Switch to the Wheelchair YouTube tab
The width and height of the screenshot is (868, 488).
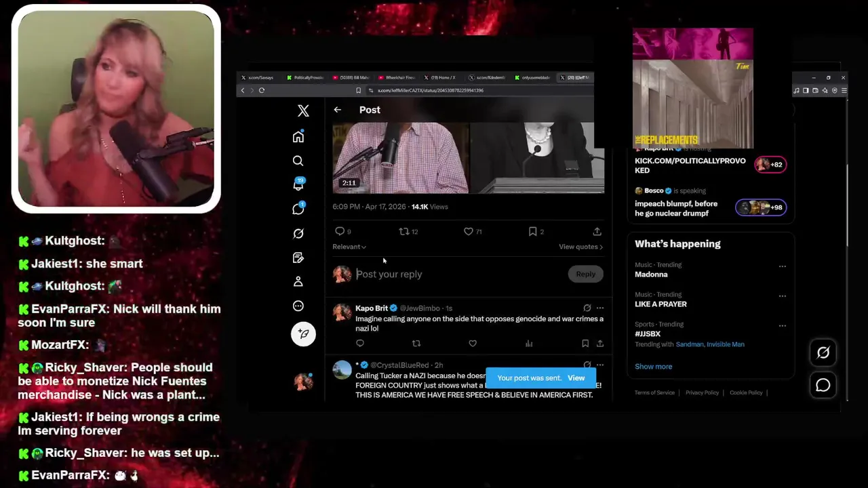(x=397, y=77)
